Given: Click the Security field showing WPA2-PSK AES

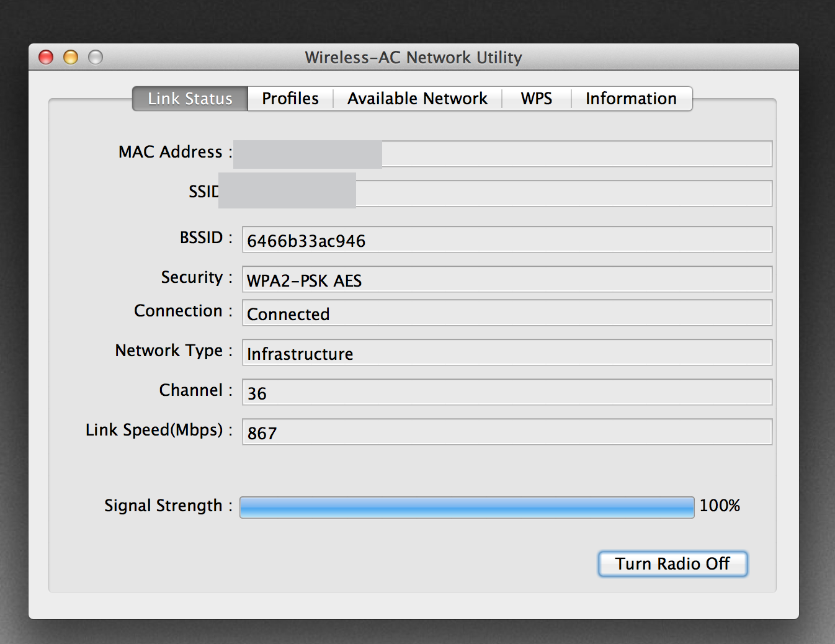Looking at the screenshot, I should coord(507,279).
